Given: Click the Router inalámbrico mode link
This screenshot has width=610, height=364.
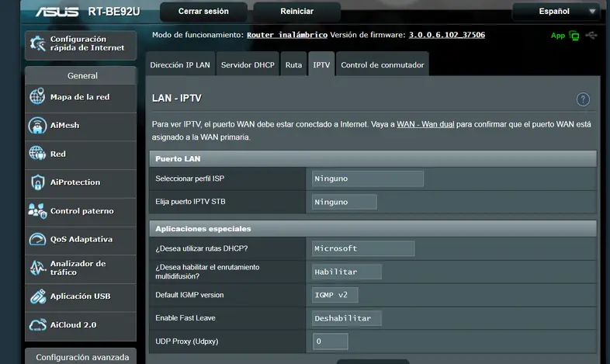Looking at the screenshot, I should coord(287,35).
